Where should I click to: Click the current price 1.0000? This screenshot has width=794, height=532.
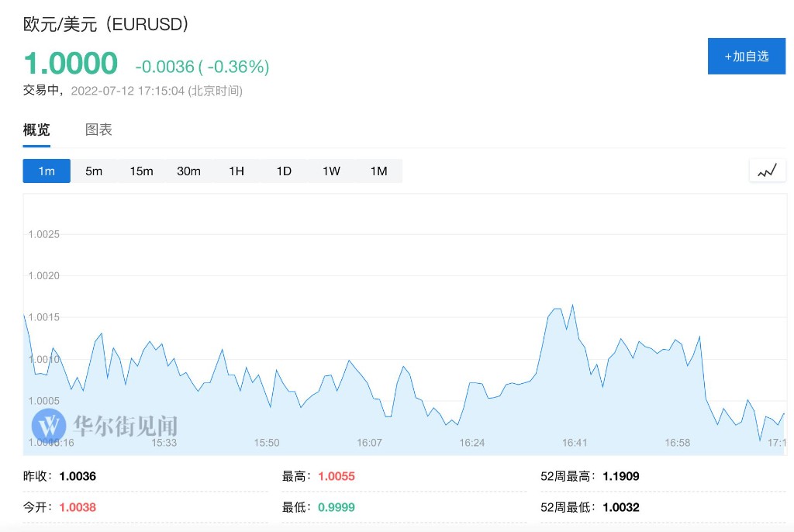[x=71, y=64]
